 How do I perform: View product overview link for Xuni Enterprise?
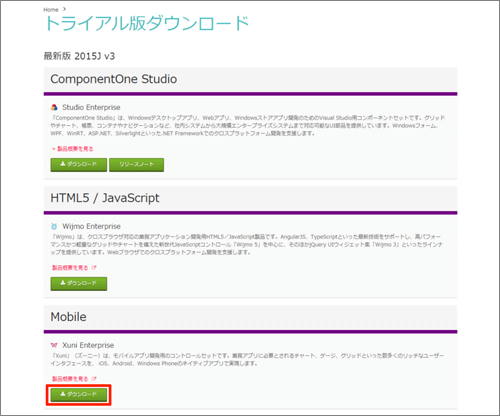point(70,379)
